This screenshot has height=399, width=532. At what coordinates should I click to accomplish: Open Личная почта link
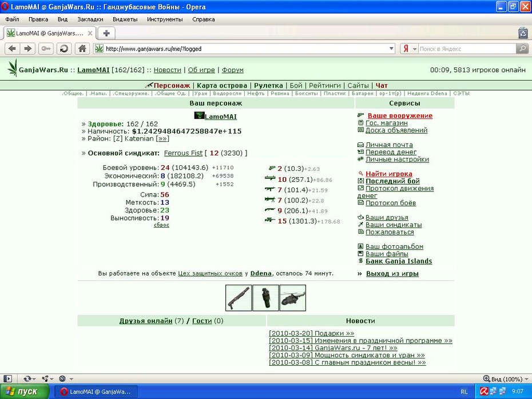tap(389, 145)
